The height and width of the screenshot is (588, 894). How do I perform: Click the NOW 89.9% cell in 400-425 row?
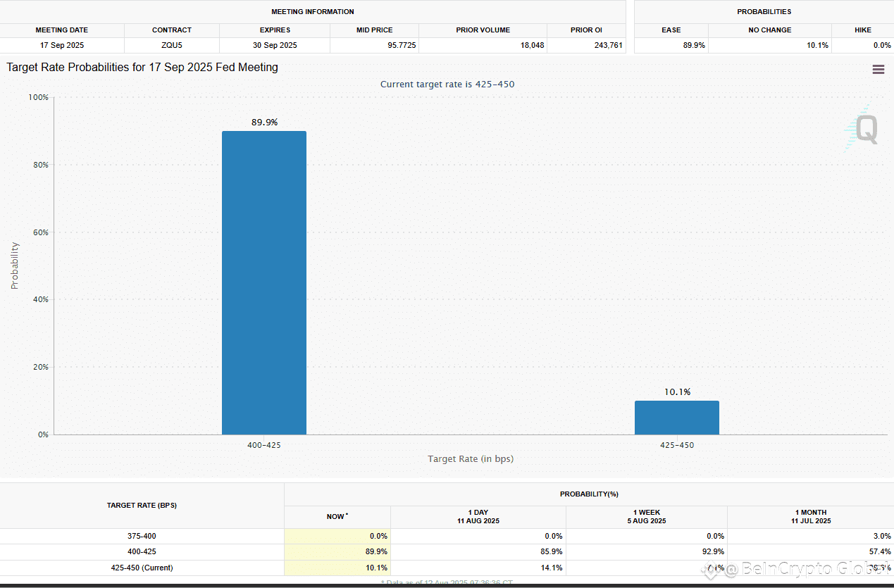[x=337, y=551]
